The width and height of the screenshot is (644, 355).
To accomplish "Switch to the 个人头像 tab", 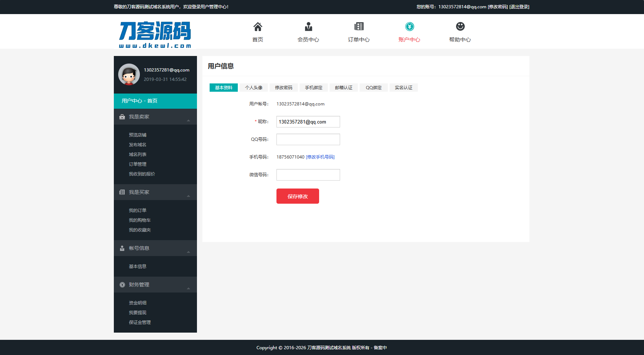I will [253, 87].
